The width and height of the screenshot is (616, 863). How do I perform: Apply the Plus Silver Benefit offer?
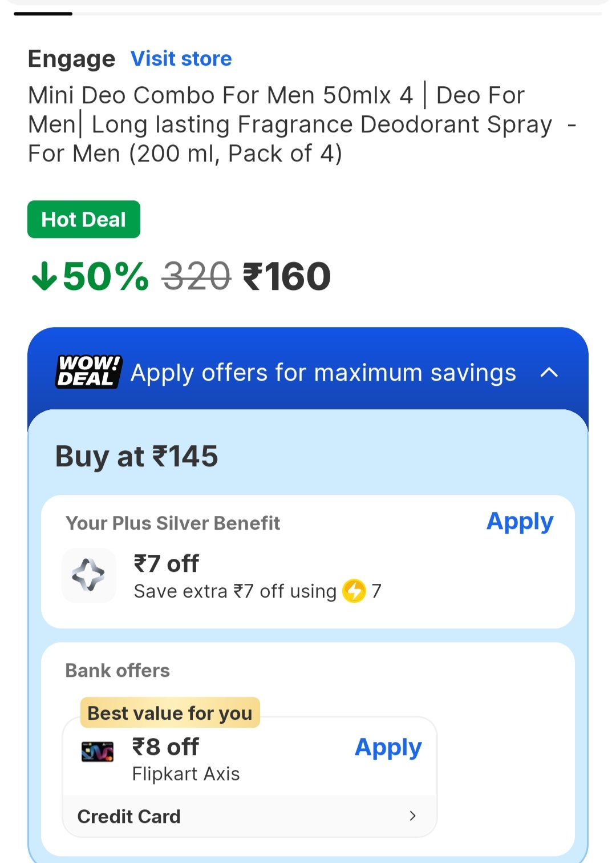(520, 522)
